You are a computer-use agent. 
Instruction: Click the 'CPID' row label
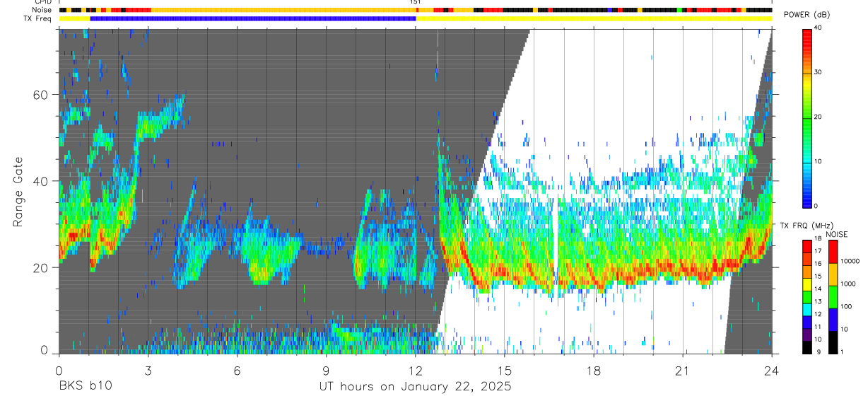(44, 2)
